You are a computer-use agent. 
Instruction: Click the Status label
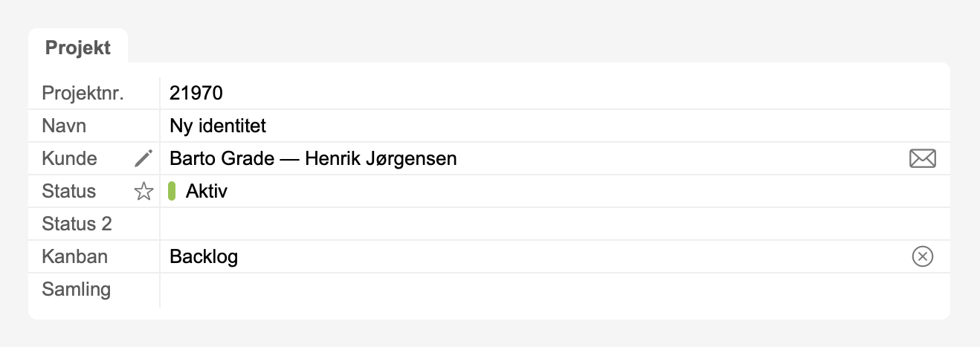69,192
